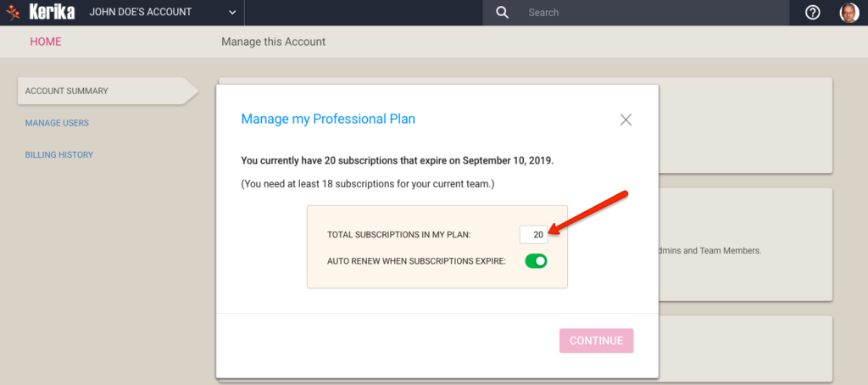Focus the Search text box
Screen dimensions: 868x385
click(x=658, y=13)
